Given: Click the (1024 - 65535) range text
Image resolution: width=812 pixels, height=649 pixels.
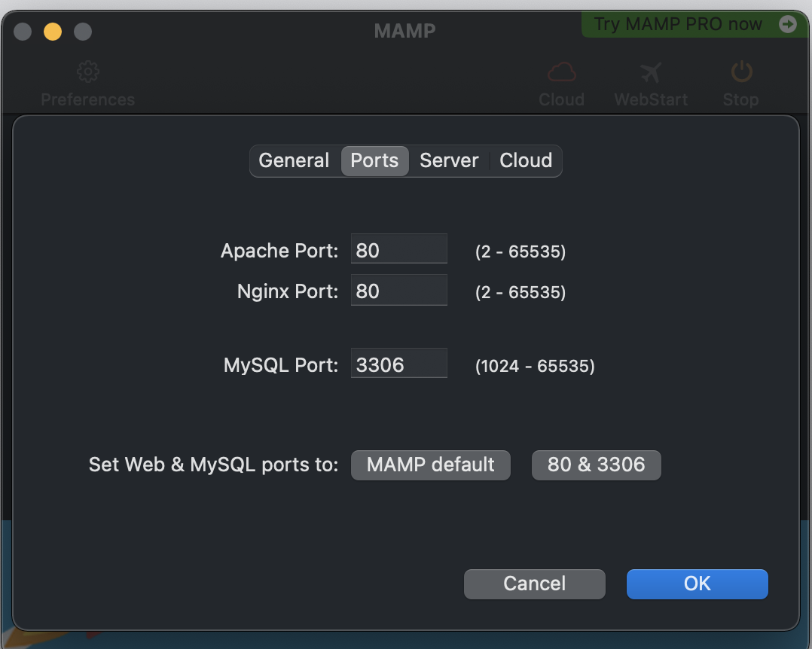Looking at the screenshot, I should pyautogui.click(x=535, y=367).
